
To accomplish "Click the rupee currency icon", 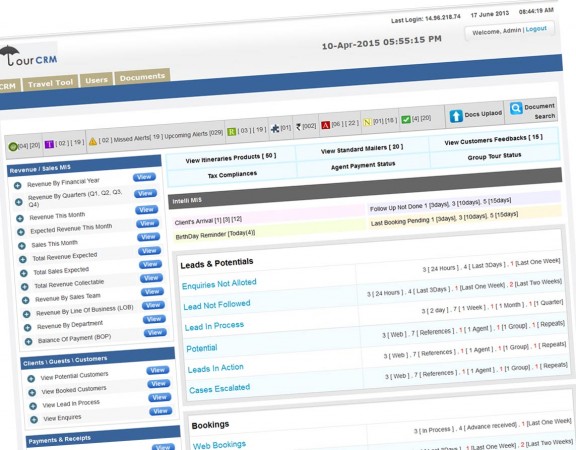I will click(298, 127).
